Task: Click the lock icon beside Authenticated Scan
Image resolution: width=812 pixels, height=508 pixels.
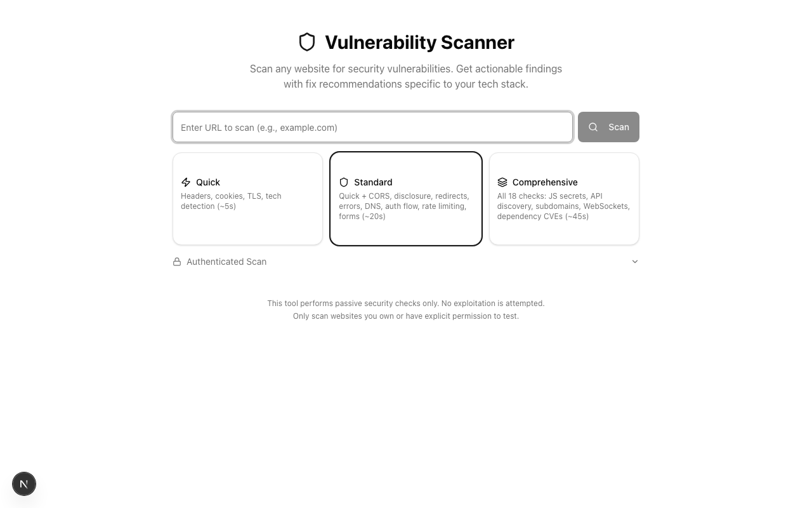Action: click(x=177, y=261)
